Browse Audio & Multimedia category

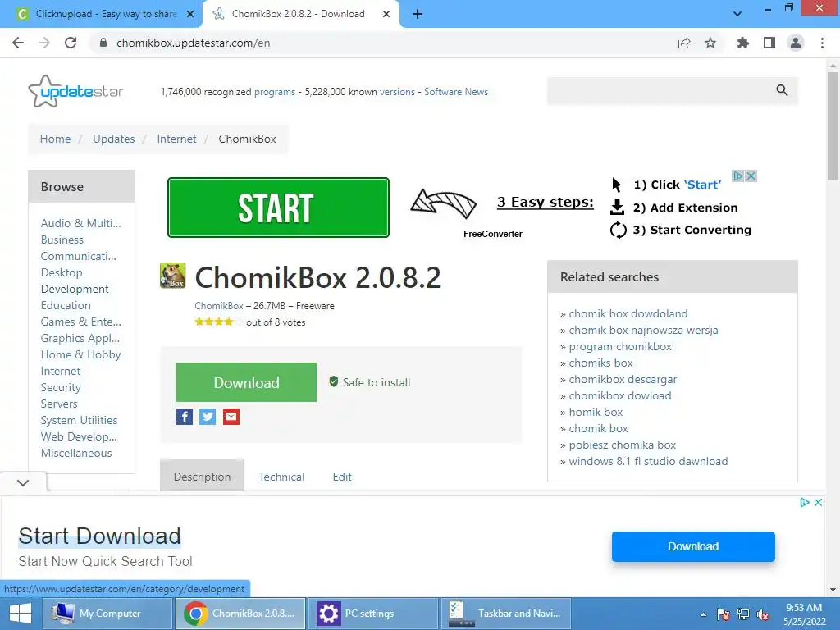point(81,223)
